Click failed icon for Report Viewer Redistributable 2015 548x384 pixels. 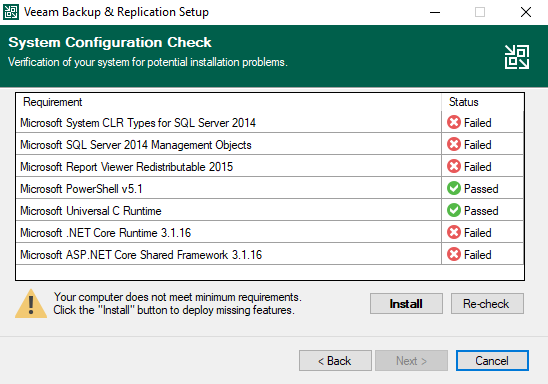(x=454, y=166)
